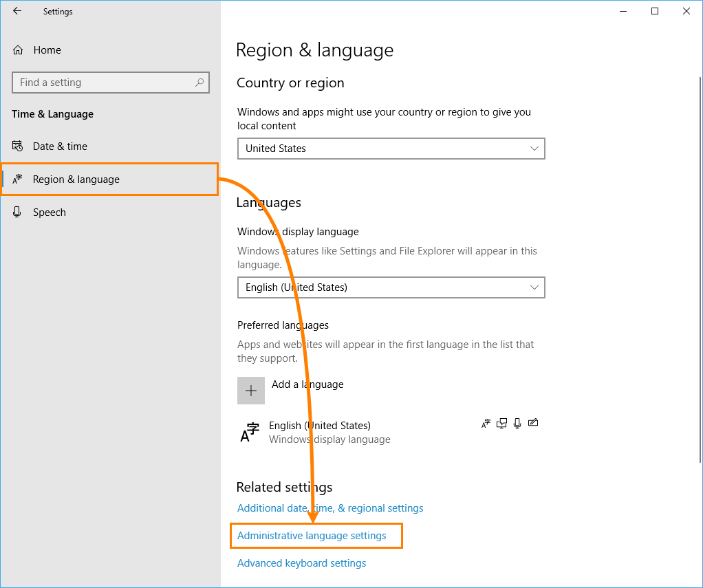Screen dimensions: 703x588
Task: Expand the United States selection chevron
Action: (534, 149)
